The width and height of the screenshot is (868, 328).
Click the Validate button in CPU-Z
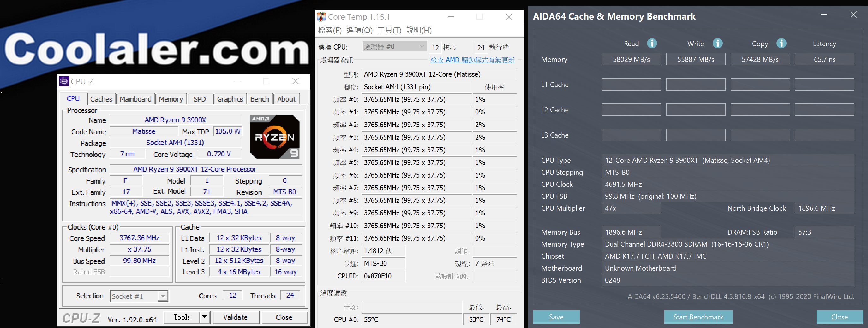tap(235, 317)
